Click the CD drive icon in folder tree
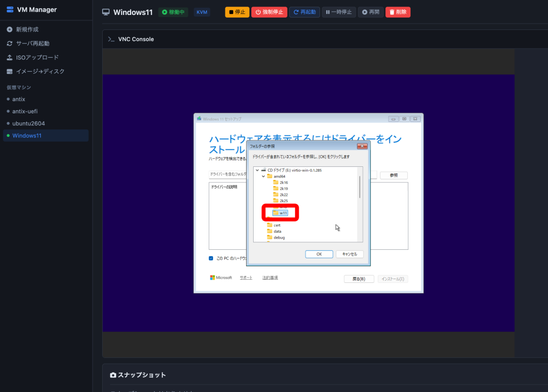Viewport: 548px width, 392px height. (x=263, y=170)
